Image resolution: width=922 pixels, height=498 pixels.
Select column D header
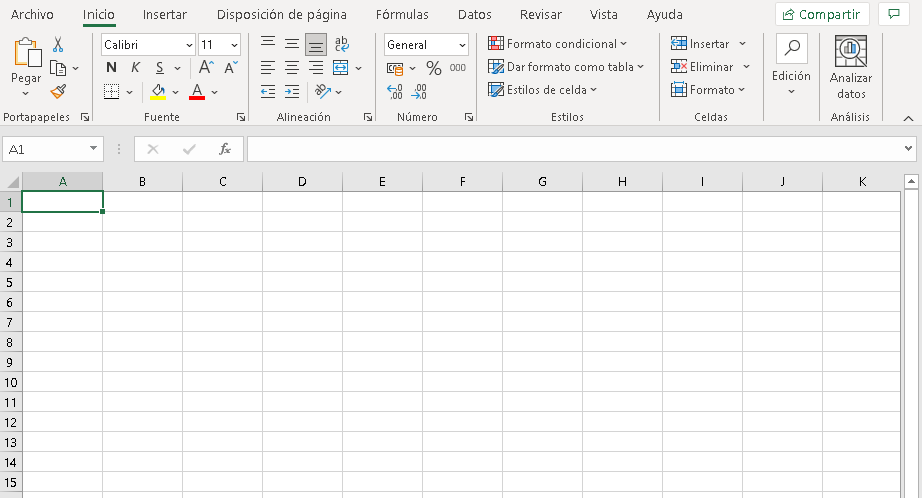(x=302, y=182)
